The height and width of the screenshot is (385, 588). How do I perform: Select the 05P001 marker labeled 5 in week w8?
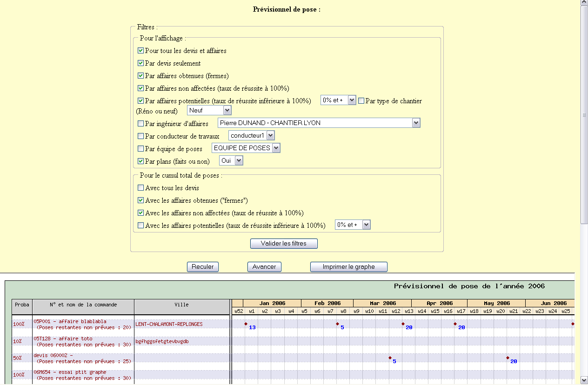click(x=337, y=324)
